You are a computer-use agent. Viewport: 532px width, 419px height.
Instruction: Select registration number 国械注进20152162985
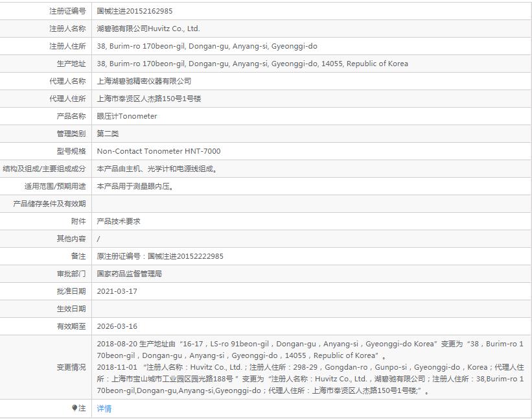click(135, 11)
